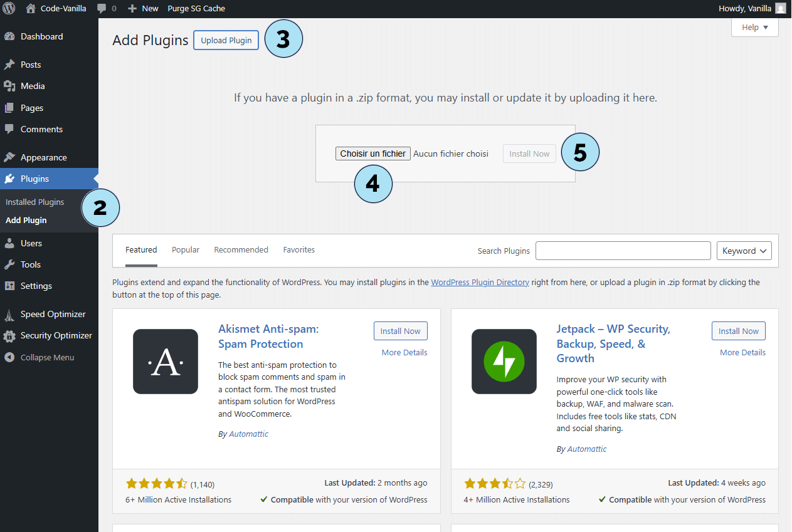Expand the Help panel dropdown
The image size is (792, 532).
click(754, 28)
